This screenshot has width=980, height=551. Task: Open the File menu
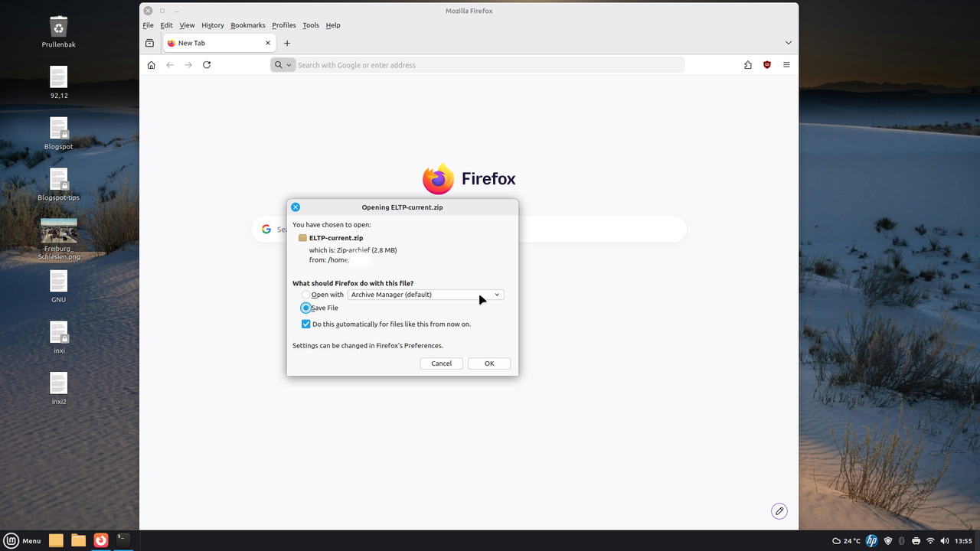148,25
